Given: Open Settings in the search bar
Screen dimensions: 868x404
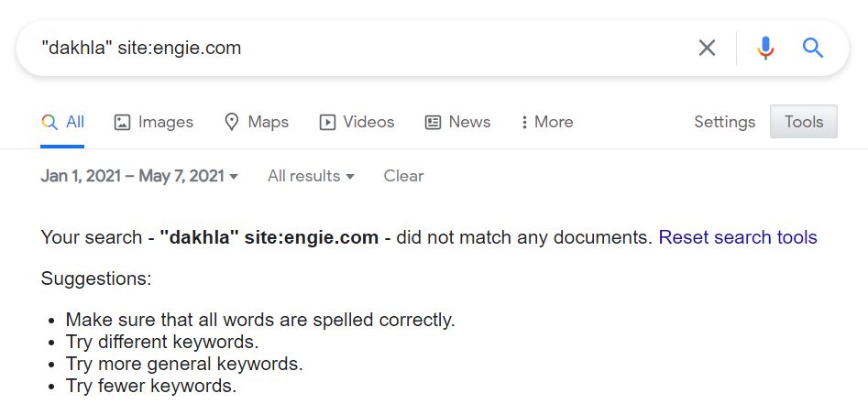Looking at the screenshot, I should point(725,122).
